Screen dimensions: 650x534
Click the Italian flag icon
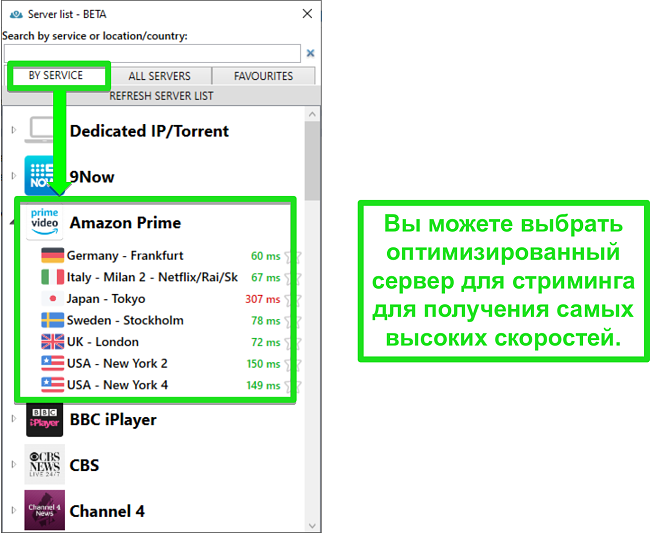click(53, 277)
